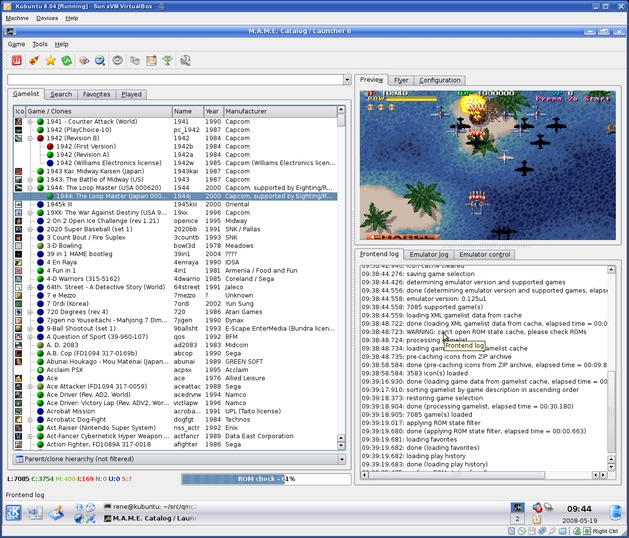
Task: Open the Configuration tab
Action: pyautogui.click(x=440, y=80)
